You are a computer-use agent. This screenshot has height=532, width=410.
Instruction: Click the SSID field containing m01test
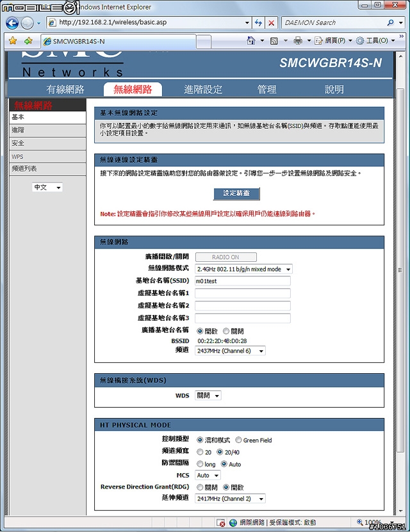tap(242, 281)
